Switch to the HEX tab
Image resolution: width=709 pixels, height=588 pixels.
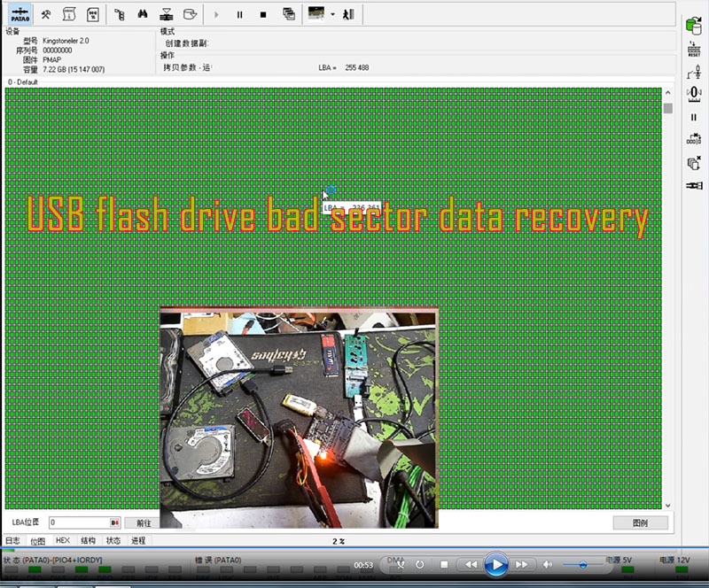62,540
